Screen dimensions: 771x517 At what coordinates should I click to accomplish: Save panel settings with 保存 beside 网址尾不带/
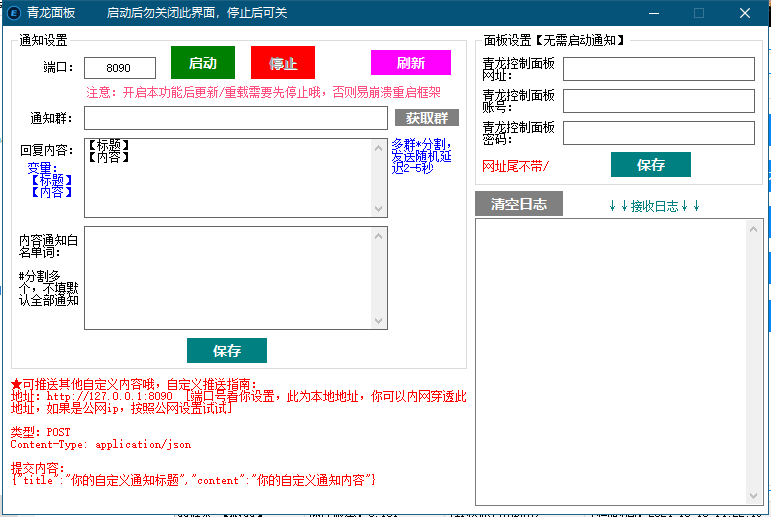651,164
